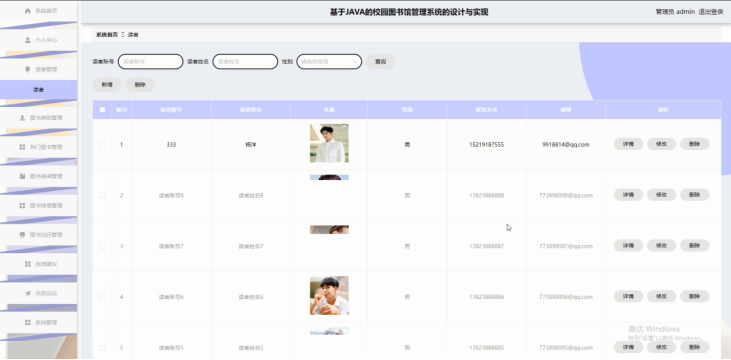Click the 查询 search button

(380, 62)
